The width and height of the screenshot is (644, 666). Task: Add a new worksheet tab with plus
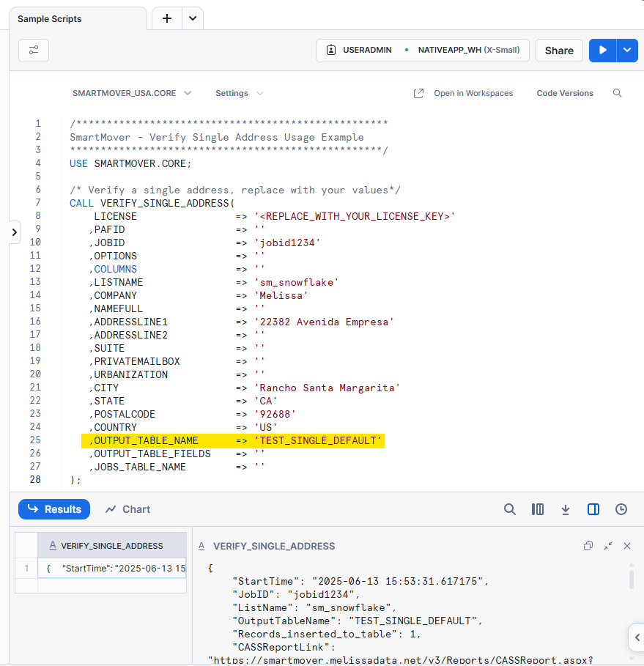pos(167,18)
